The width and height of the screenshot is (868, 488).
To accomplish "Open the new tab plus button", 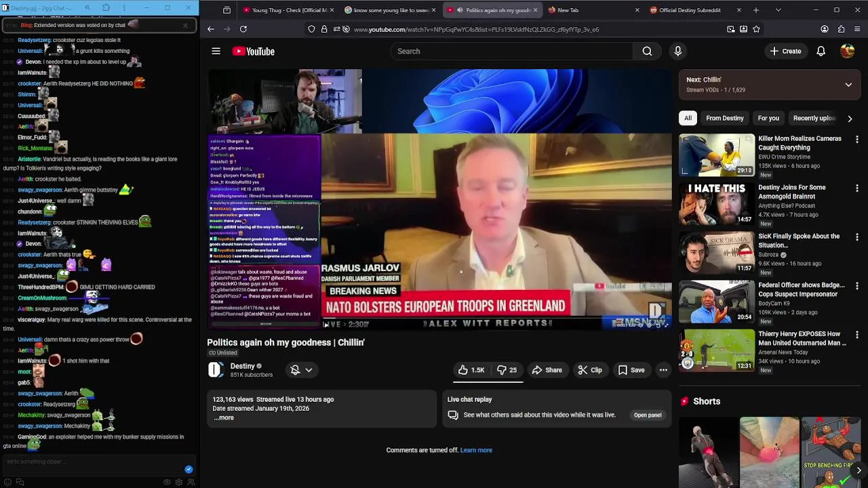I will (756, 10).
